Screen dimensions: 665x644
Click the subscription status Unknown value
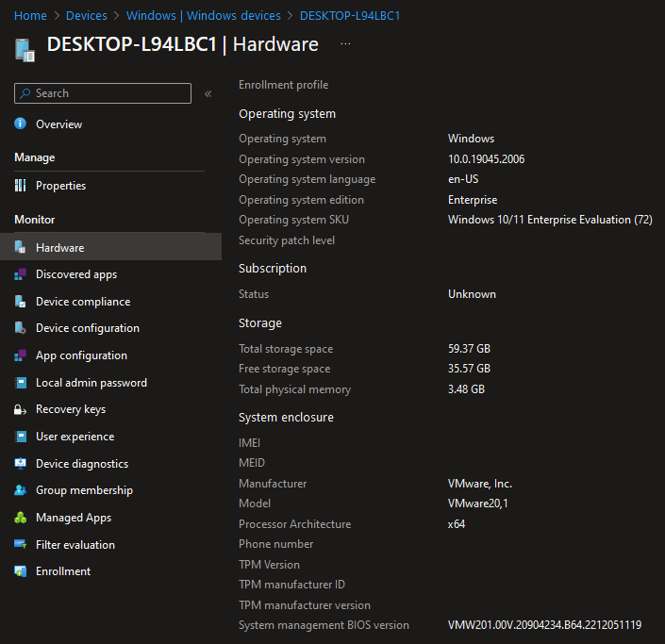472,294
